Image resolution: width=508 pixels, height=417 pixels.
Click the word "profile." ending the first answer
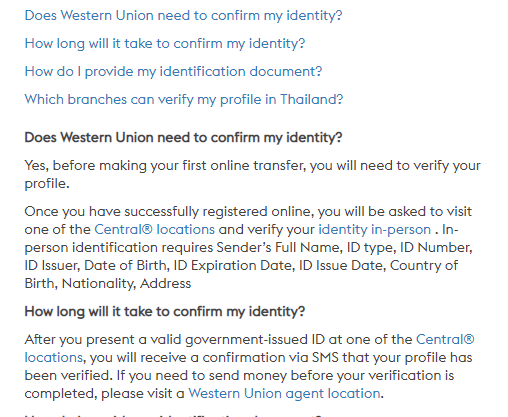tap(47, 184)
